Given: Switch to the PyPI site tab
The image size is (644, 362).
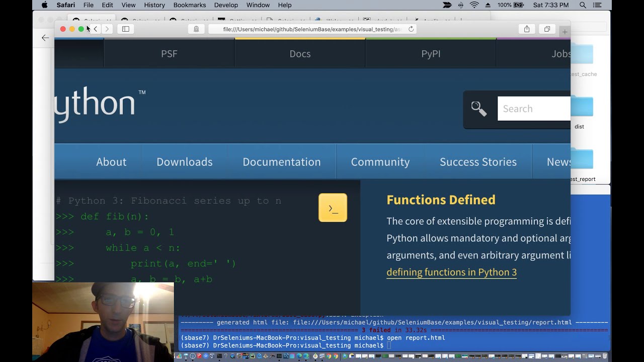Looking at the screenshot, I should pyautogui.click(x=431, y=54).
